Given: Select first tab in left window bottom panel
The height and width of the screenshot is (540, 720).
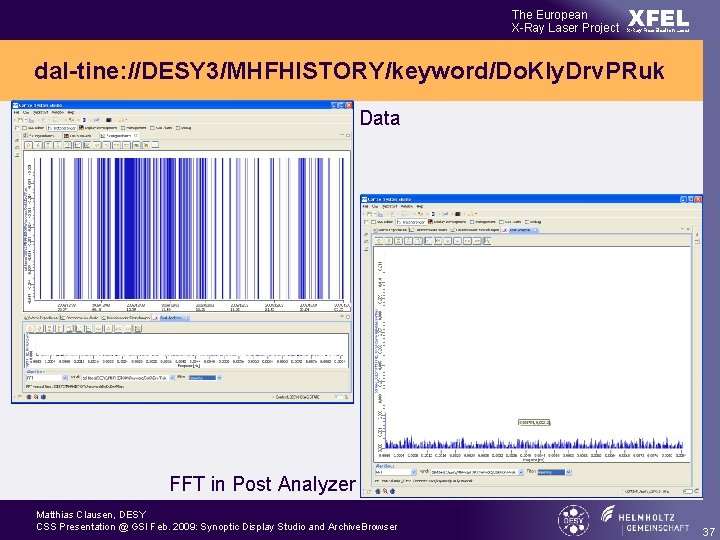Looking at the screenshot, I should [41, 317].
